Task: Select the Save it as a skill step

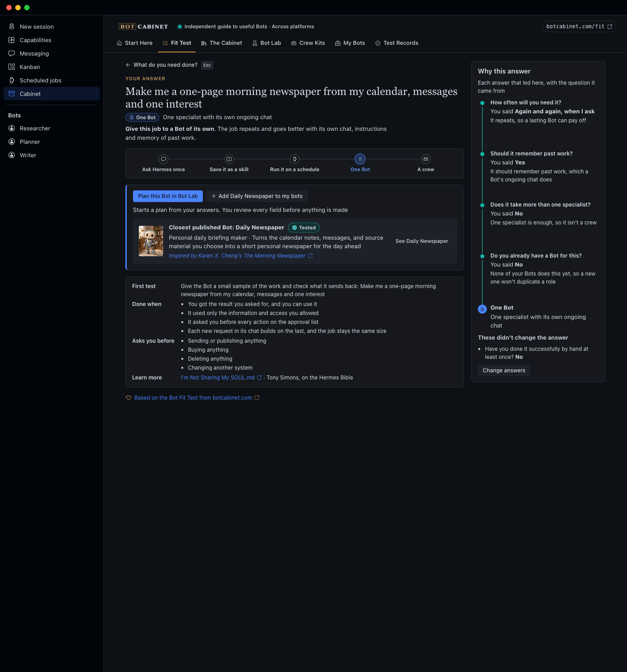Action: tap(229, 163)
